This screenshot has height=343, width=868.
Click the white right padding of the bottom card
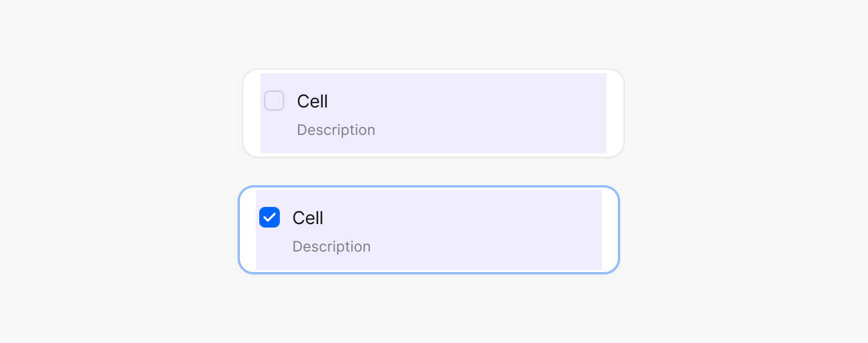(610, 230)
